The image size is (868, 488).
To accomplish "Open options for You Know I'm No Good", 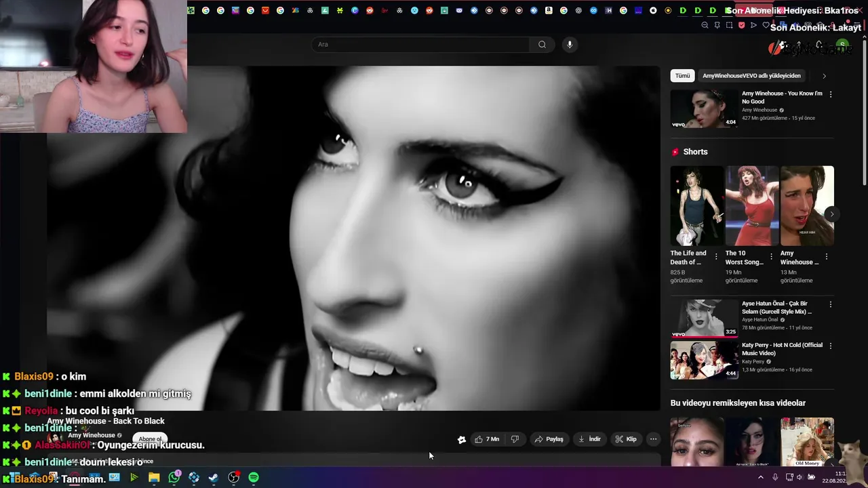I will [831, 94].
